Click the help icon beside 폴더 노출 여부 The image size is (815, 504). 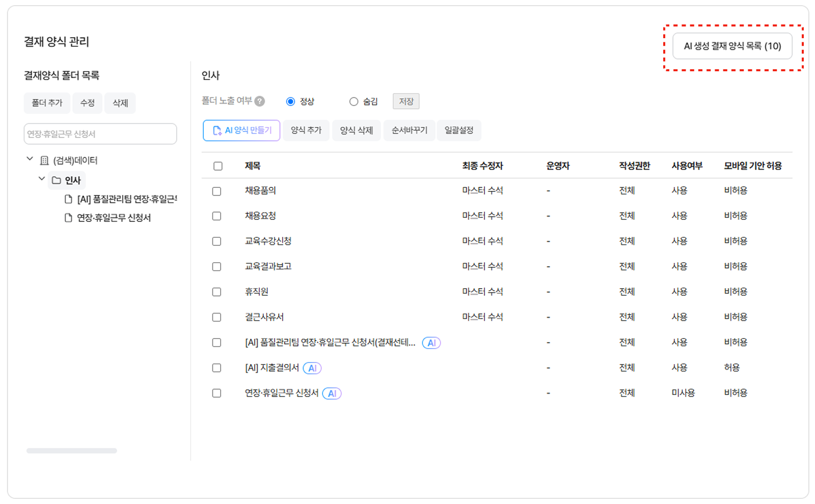260,101
